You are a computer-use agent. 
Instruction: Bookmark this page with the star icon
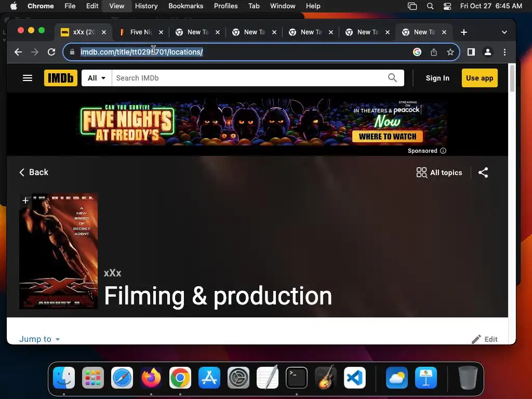point(450,52)
